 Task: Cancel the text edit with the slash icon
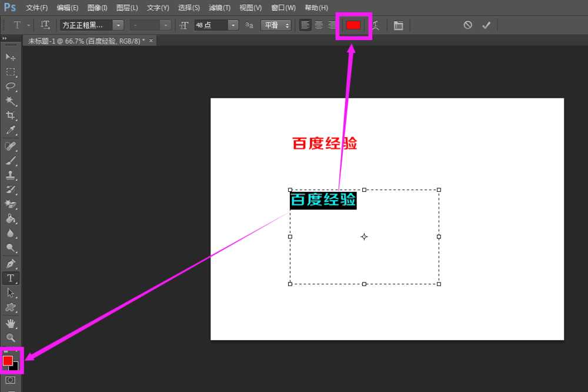click(x=467, y=25)
